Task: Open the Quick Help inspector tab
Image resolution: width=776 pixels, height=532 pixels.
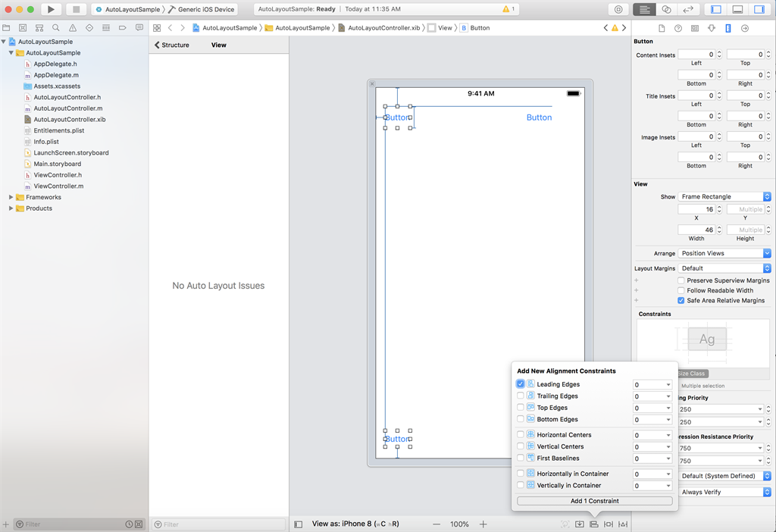Action: pos(678,28)
